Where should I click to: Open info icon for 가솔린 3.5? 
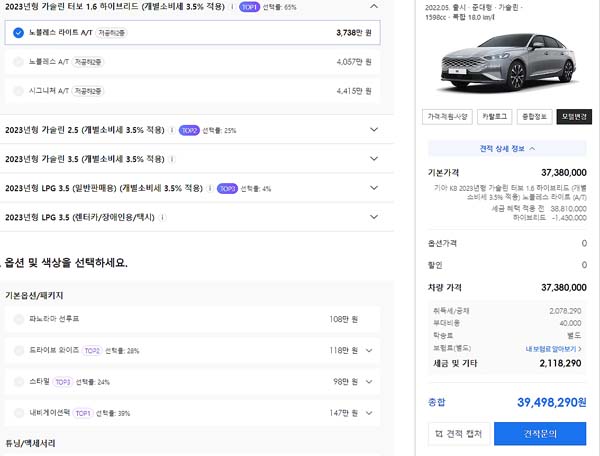[x=172, y=159]
